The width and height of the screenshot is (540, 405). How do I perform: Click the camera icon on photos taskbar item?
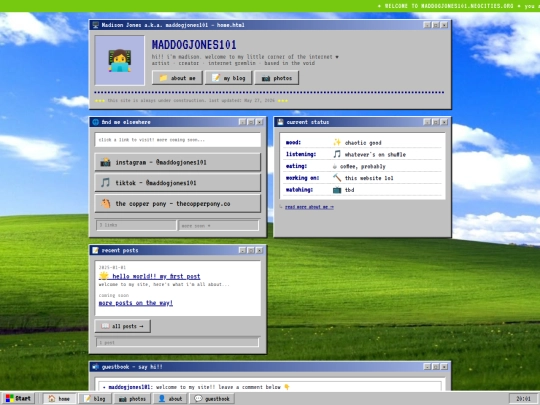pyautogui.click(x=123, y=399)
